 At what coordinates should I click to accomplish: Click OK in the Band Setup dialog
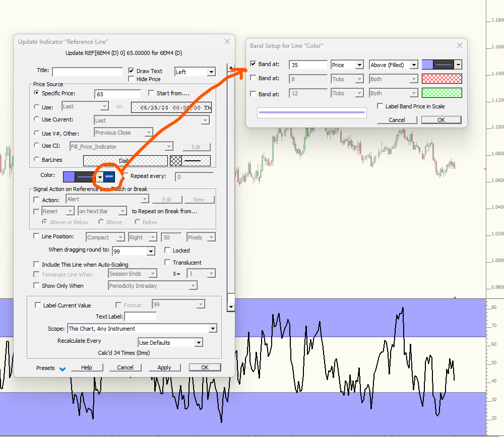(x=441, y=120)
